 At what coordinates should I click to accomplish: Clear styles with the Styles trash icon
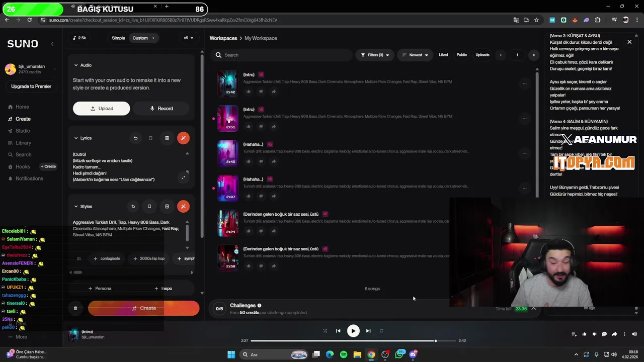[167, 206]
